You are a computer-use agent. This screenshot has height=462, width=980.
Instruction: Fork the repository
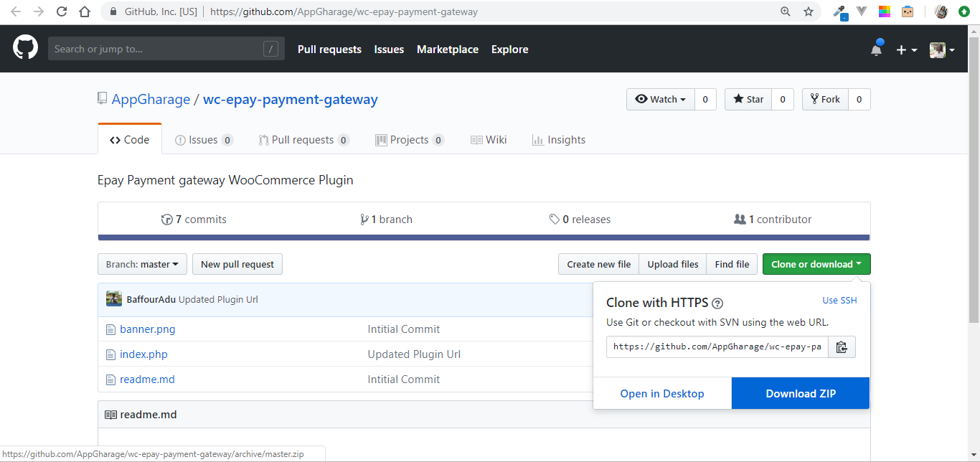point(825,99)
